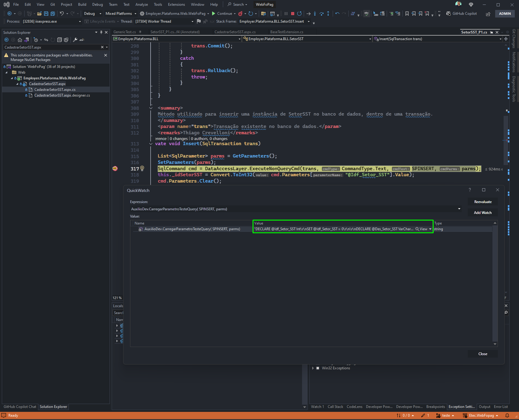Click the split editor icon beside member dropdown
The image size is (519, 420).
(506, 39)
